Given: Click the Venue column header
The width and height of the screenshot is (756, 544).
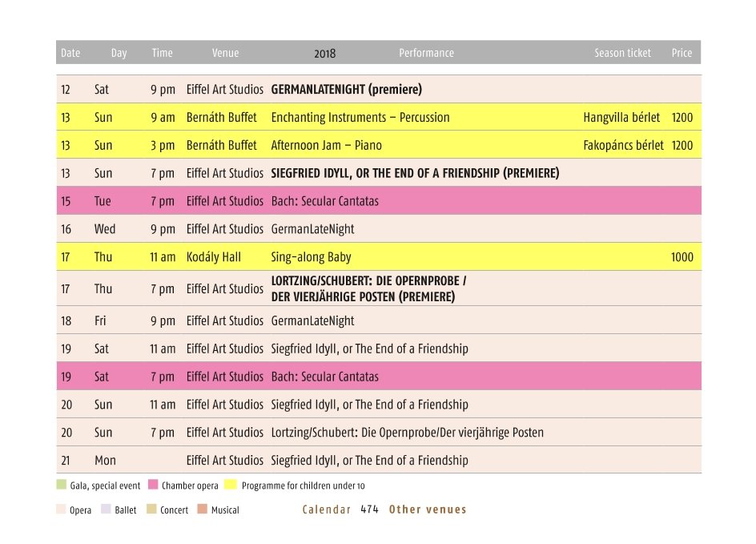Looking at the screenshot, I should 225,53.
